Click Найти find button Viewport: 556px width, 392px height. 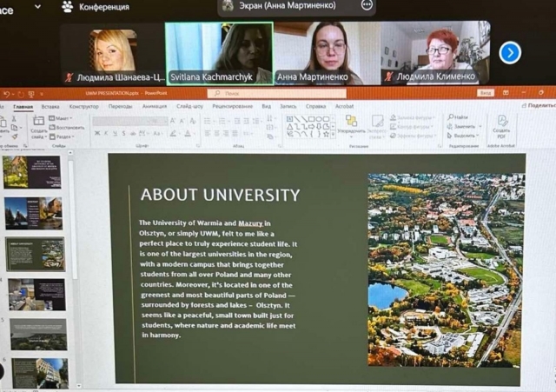458,117
